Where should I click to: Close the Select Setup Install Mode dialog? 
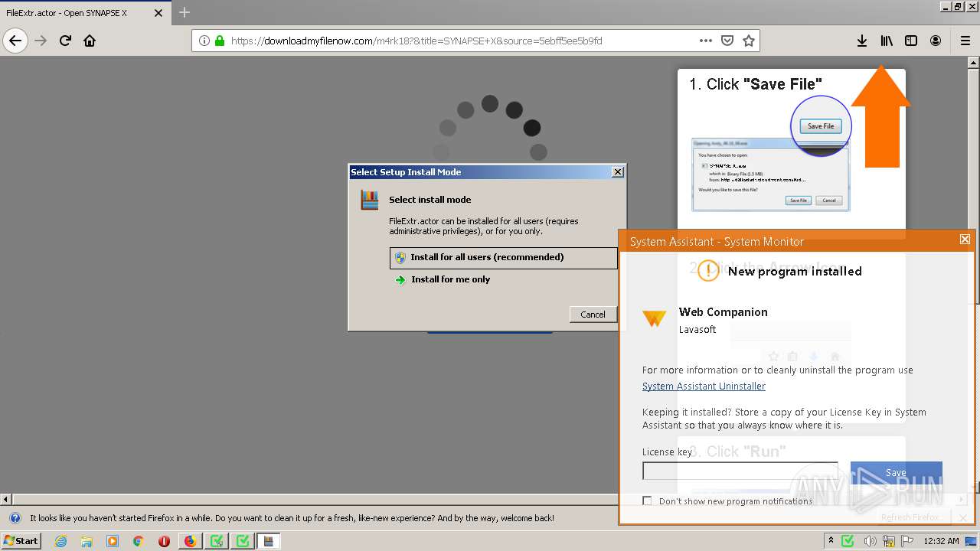[x=618, y=172]
